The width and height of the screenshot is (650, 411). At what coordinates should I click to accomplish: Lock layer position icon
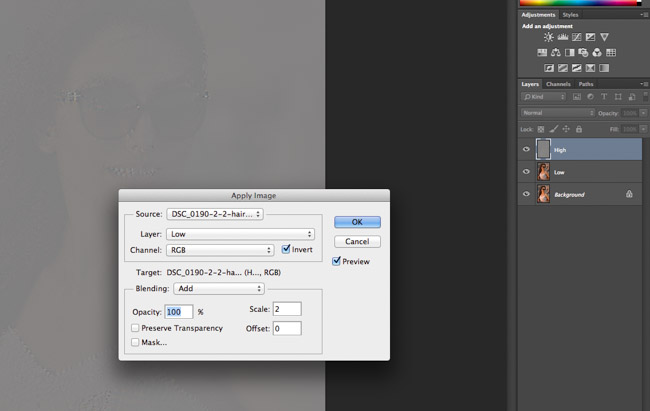click(566, 129)
